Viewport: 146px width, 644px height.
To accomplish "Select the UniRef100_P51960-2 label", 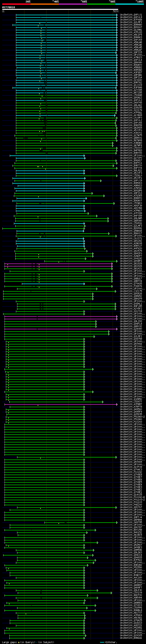I will (132, 417).
